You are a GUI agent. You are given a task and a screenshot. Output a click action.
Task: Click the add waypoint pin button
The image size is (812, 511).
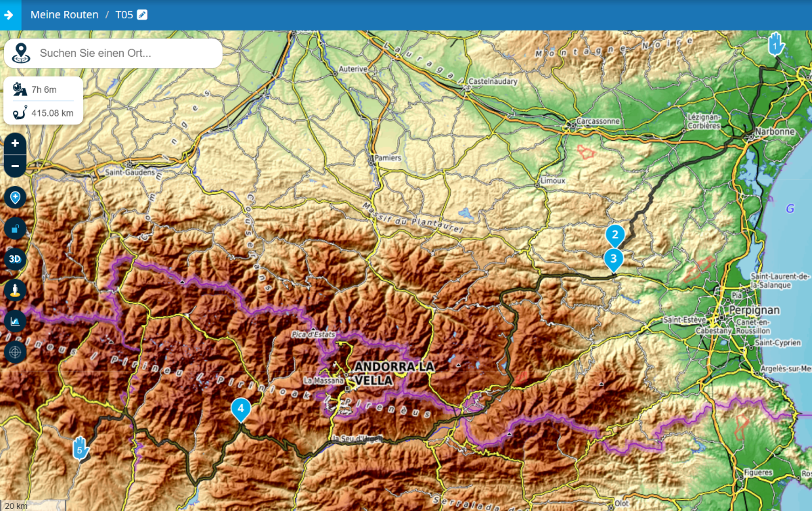click(x=15, y=198)
